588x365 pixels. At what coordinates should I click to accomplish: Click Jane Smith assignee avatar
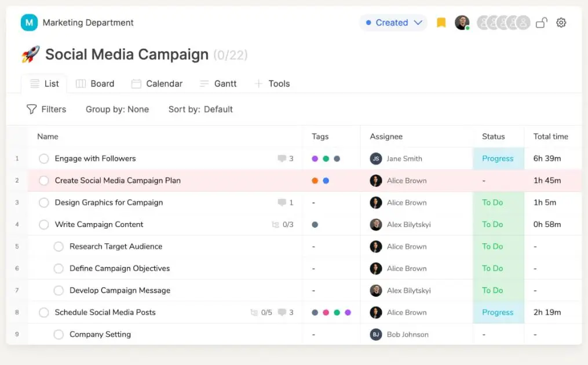[x=376, y=159]
